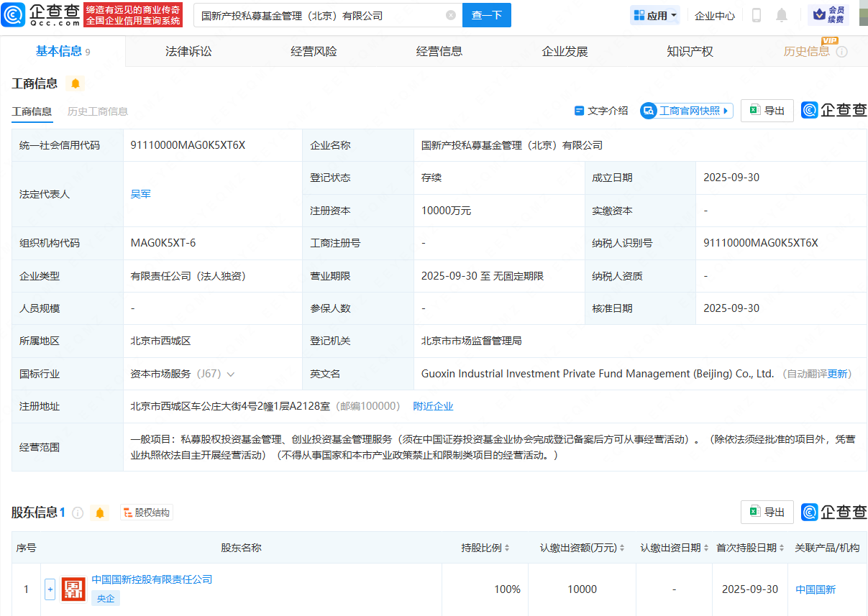Open the mobile phone app icon
The image size is (868, 616).
(757, 15)
